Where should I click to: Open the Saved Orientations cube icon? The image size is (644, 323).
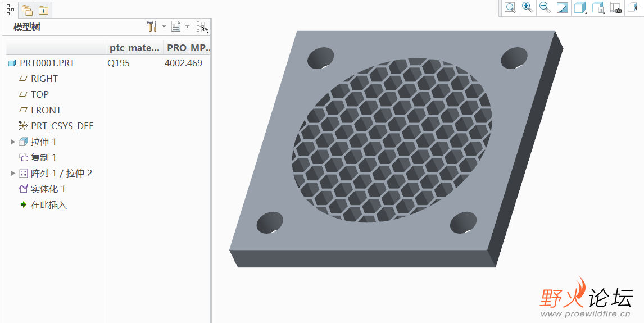[598, 7]
